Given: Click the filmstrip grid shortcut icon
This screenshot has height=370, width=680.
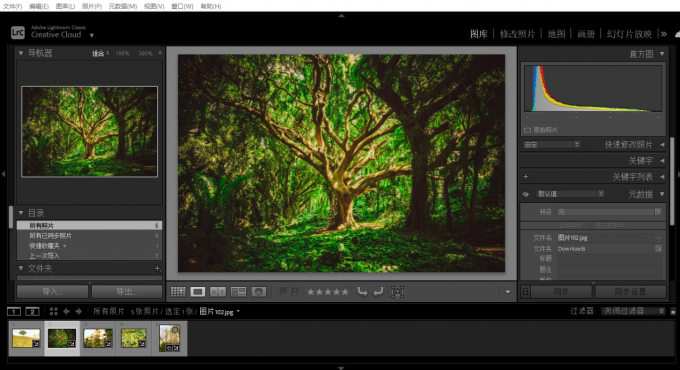Looking at the screenshot, I should (53, 311).
